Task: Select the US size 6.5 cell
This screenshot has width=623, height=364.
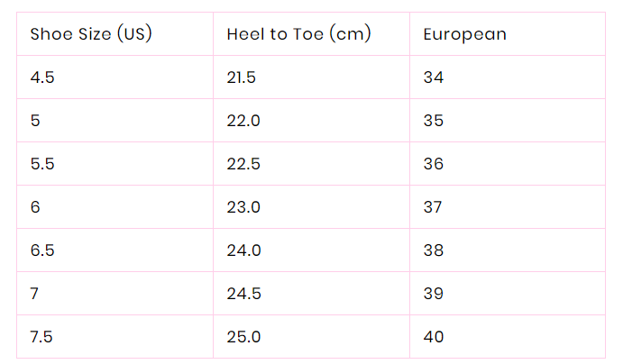Action: coord(42,250)
